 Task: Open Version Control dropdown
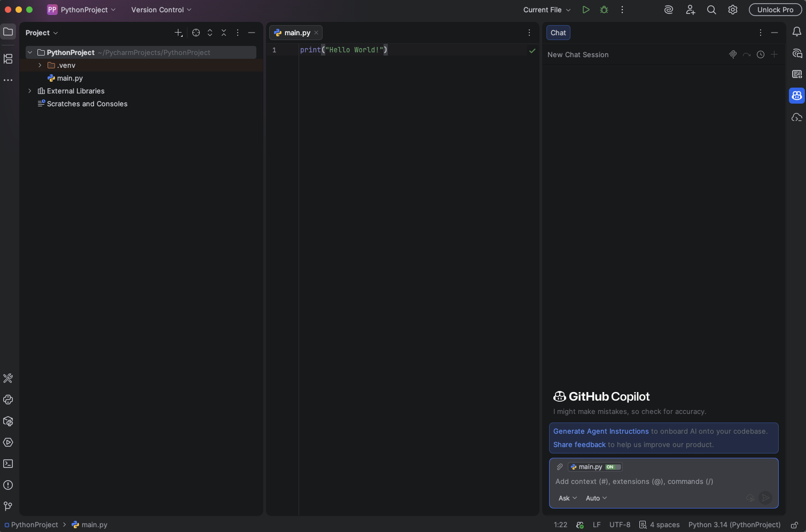click(161, 10)
